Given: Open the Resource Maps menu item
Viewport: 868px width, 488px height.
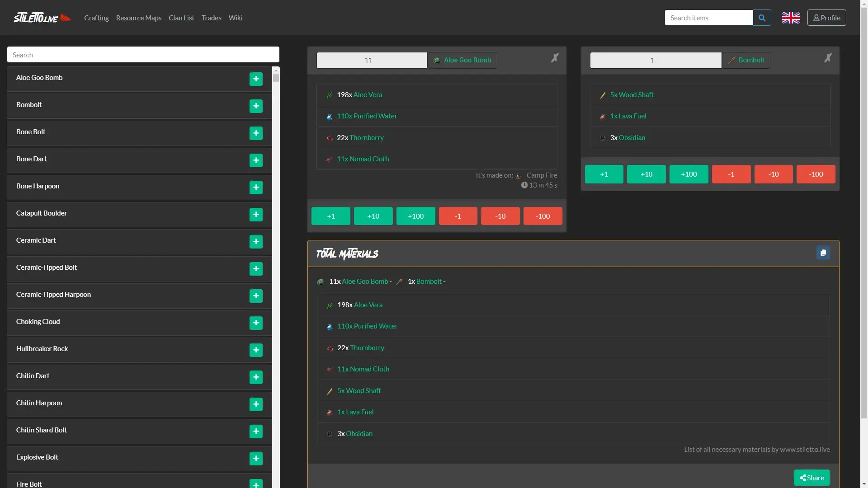Looking at the screenshot, I should 138,18.
